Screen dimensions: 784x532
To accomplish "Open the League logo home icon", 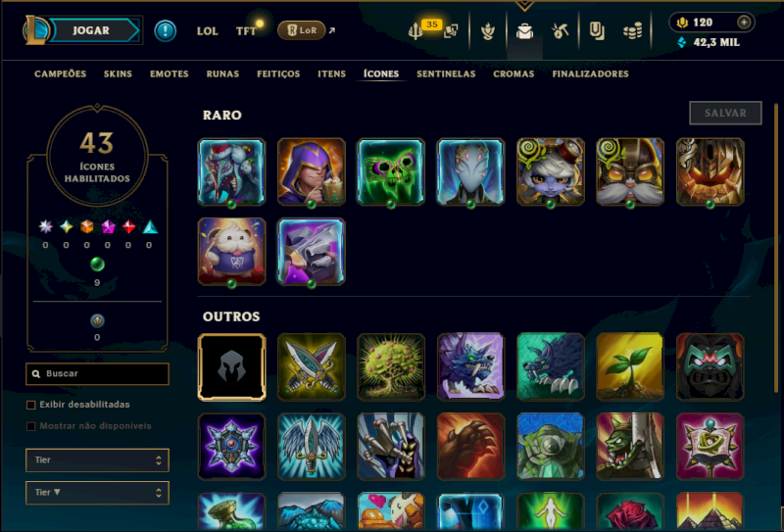I will (36, 30).
